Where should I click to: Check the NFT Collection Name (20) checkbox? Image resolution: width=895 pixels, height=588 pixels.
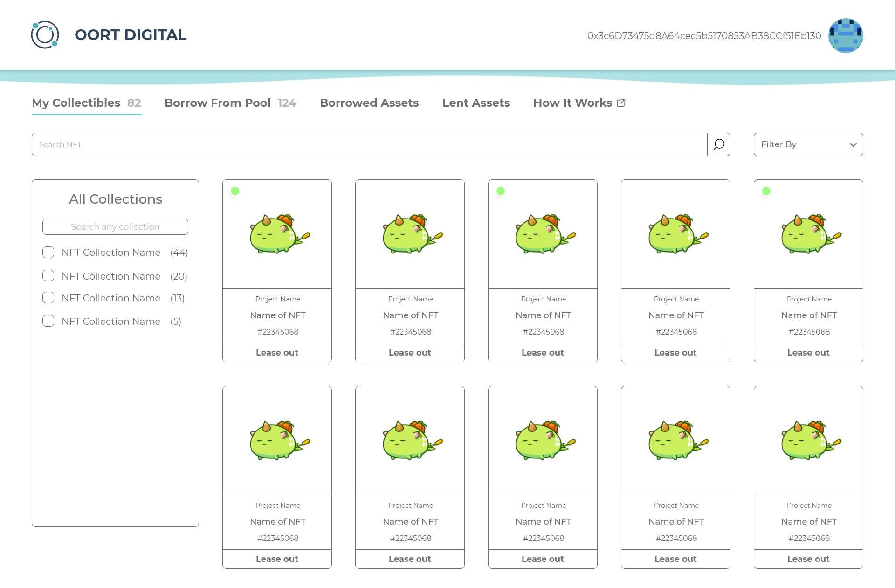(48, 276)
